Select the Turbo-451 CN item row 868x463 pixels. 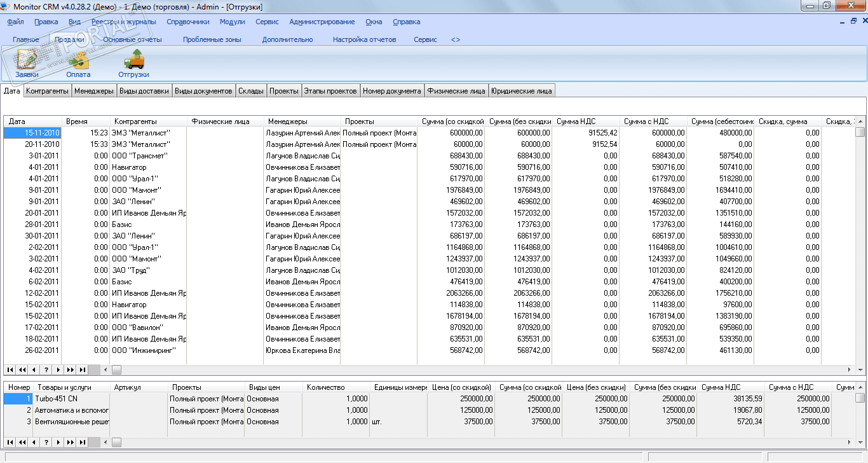click(56, 399)
